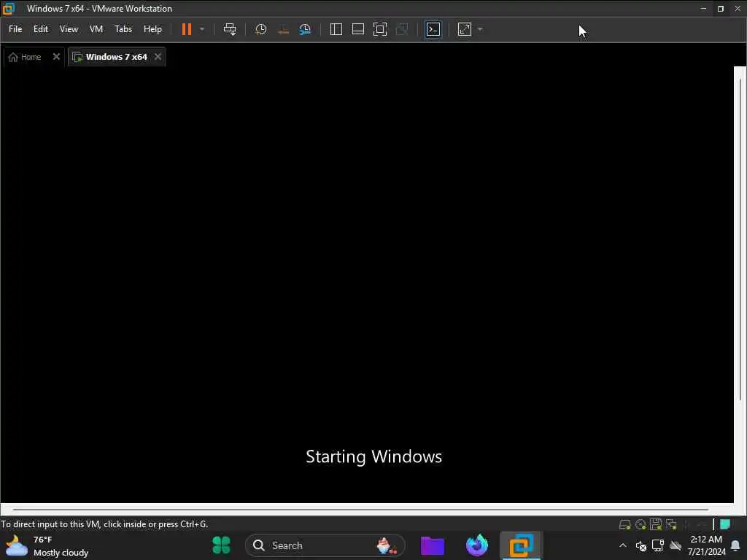This screenshot has height=560, width=747.
Task: Click the hard disk device status icon
Action: click(624, 524)
